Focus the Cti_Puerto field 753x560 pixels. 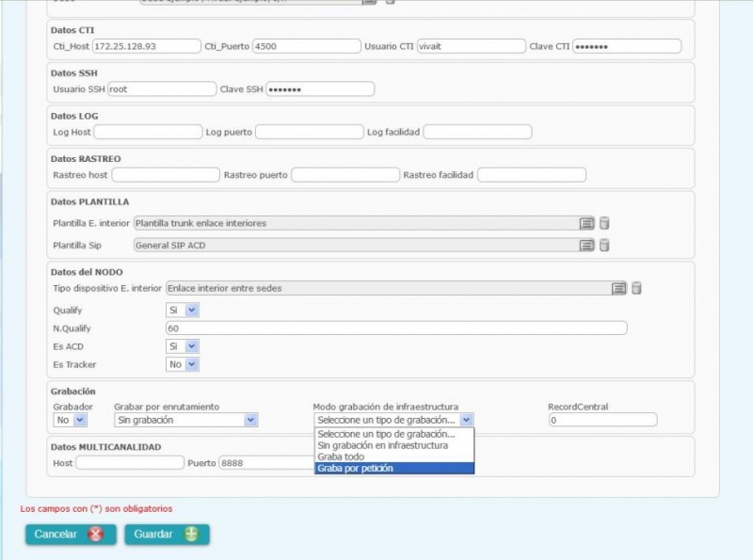(307, 46)
